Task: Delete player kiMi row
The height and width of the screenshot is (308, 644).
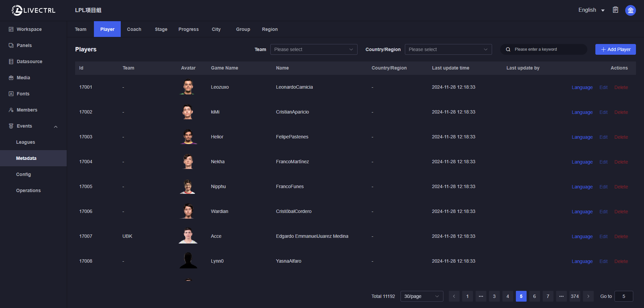Action: [x=621, y=112]
